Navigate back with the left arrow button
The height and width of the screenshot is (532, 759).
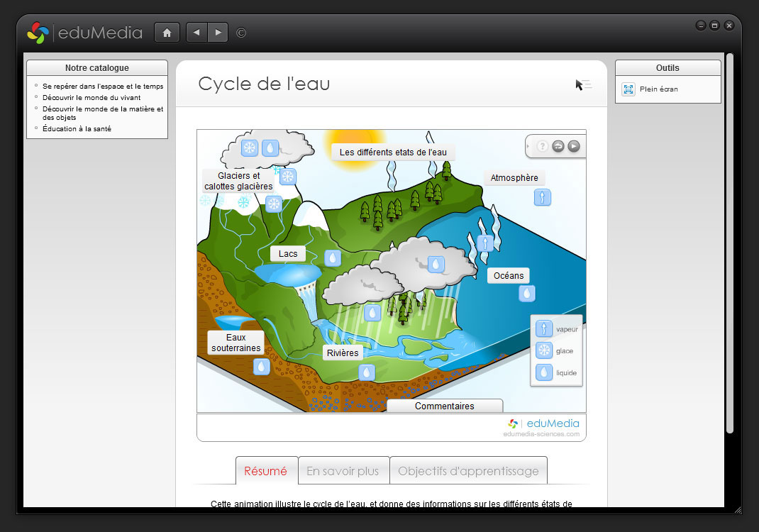coord(196,33)
